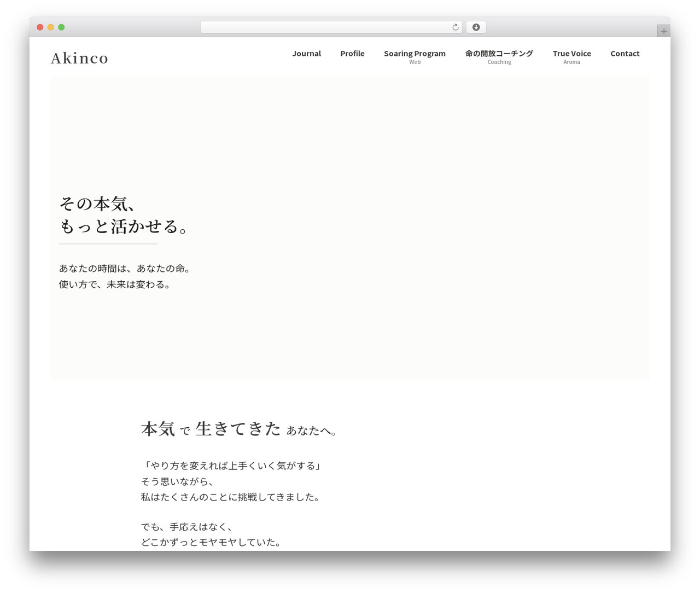Open the Soaring Program menu item
Viewport: 700px width, 593px height.
(415, 57)
